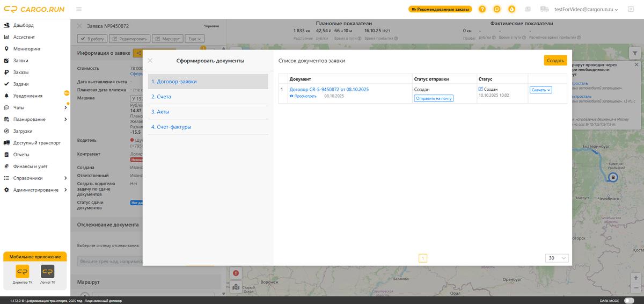Close the Сформировать документы dialog
644x304 pixels.
pos(150,61)
